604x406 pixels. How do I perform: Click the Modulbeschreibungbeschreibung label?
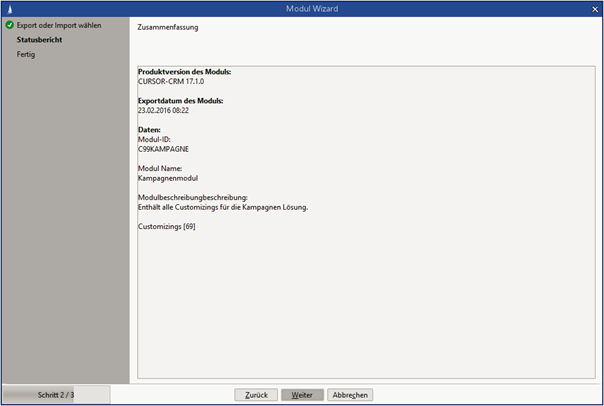(x=192, y=197)
